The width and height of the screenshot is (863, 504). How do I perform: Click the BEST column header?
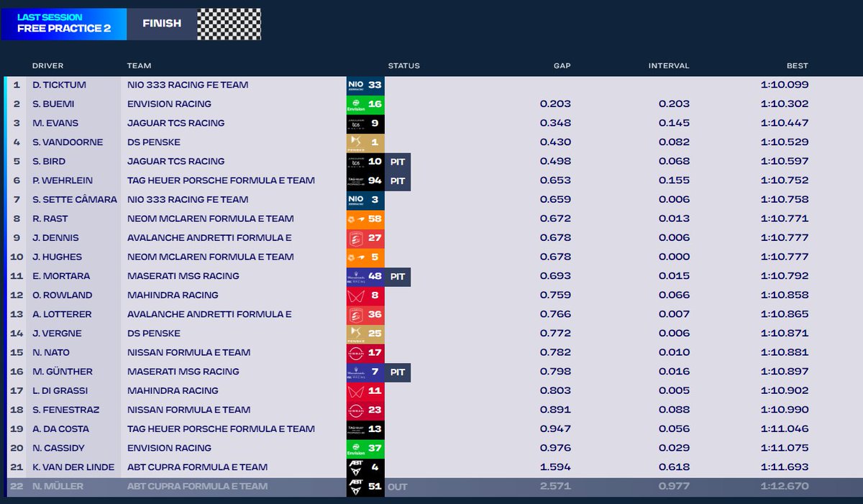pyautogui.click(x=798, y=65)
